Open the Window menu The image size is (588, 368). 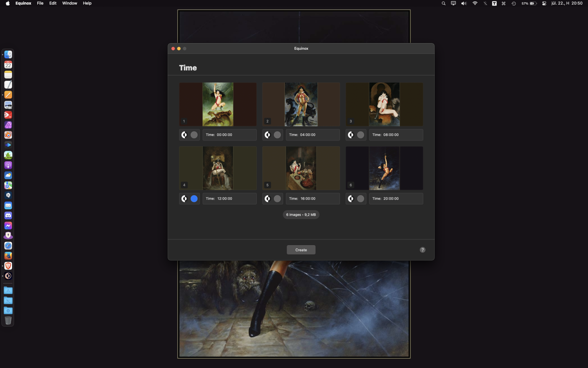click(69, 3)
